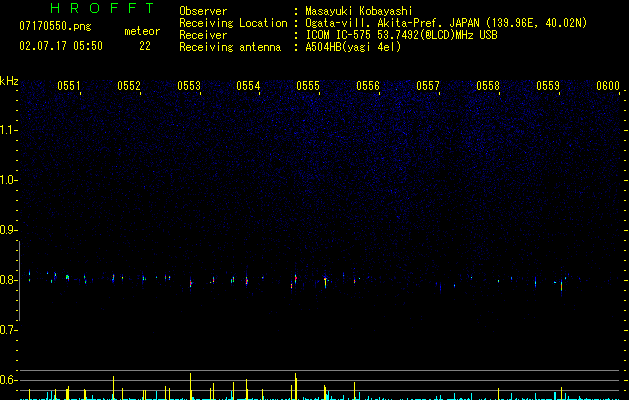Click the 0558 time marker

click(x=488, y=86)
